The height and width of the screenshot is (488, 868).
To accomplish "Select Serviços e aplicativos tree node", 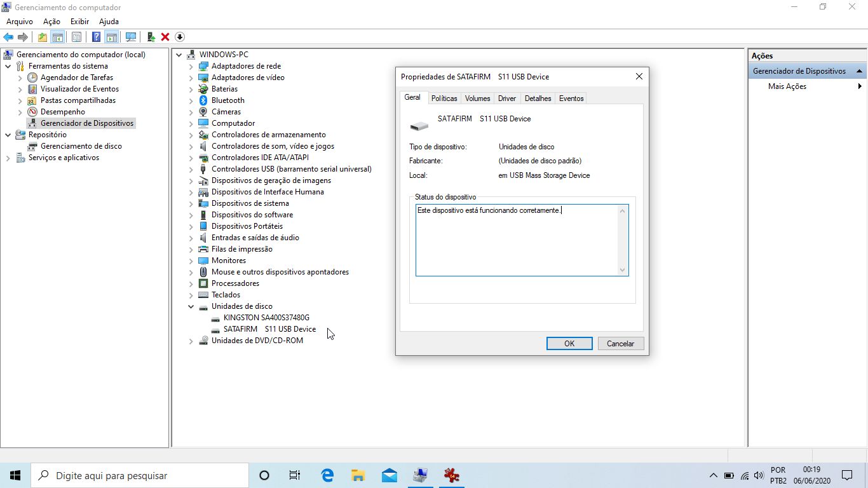I will [x=64, y=158].
